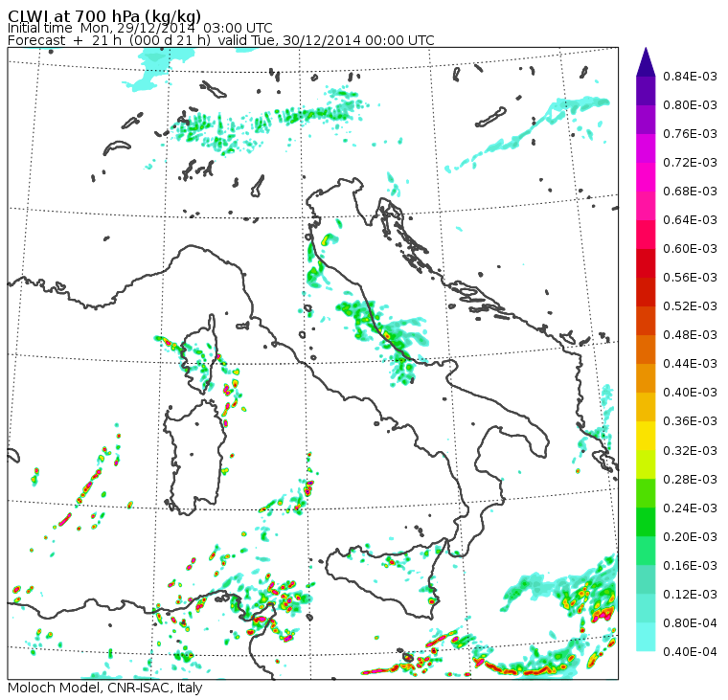Viewport: 728px width, 700px height.
Task: Click the 0.16E-03 scale label
Action: click(x=690, y=565)
